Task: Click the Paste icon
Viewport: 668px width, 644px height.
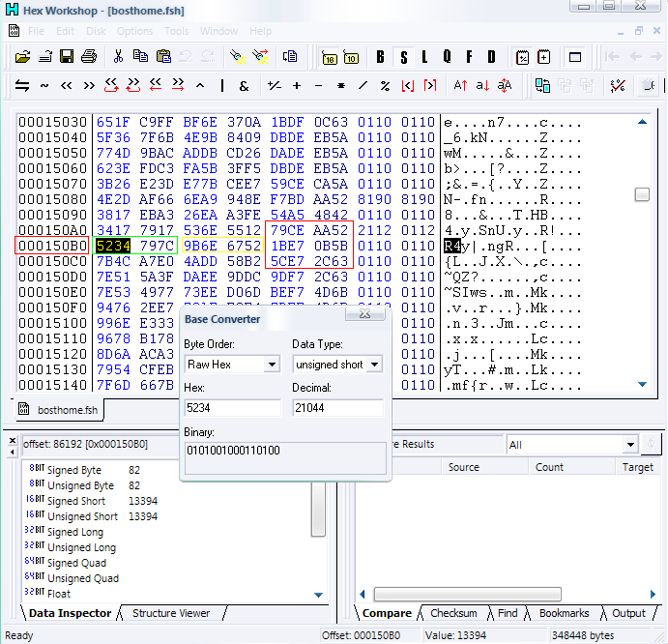Action: 163,56
